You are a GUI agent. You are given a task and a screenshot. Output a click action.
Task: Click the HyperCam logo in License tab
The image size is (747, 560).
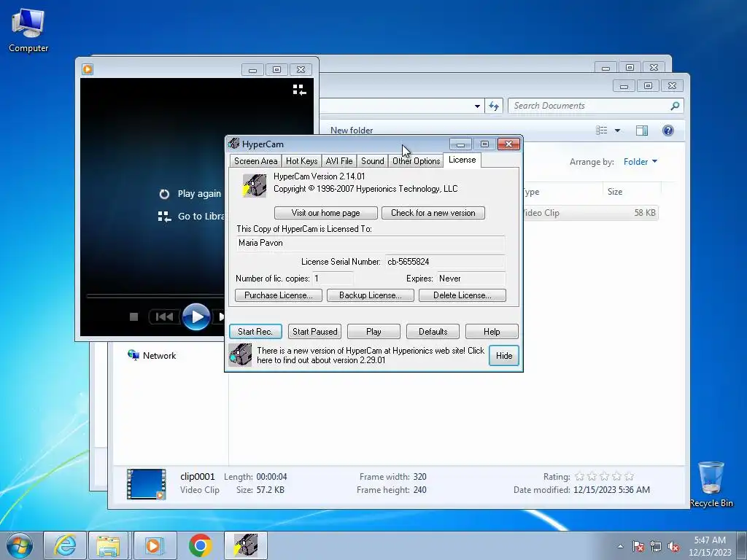[255, 185]
